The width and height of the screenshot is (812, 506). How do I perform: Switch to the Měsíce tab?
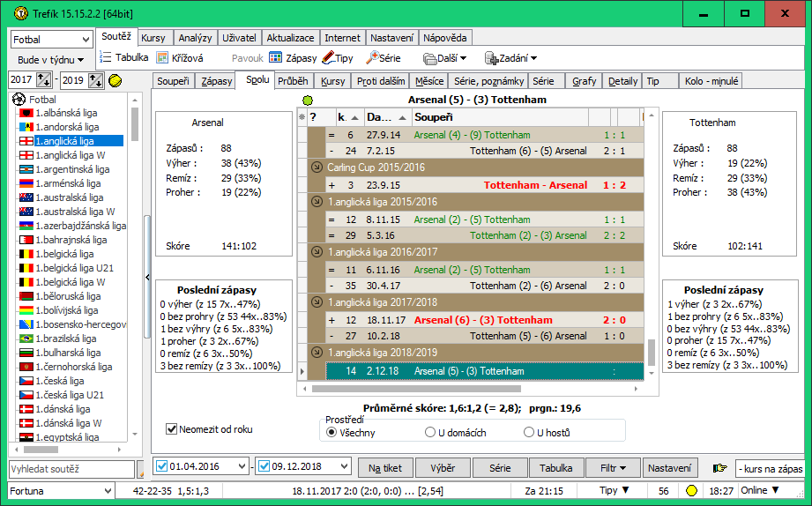pyautogui.click(x=429, y=81)
